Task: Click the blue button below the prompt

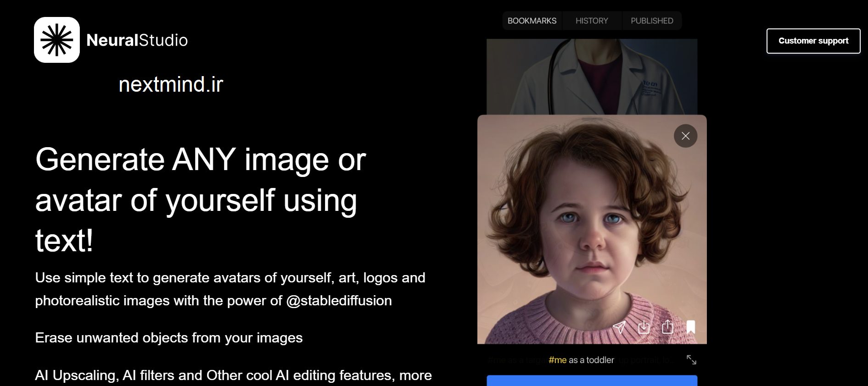Action: [x=592, y=380]
